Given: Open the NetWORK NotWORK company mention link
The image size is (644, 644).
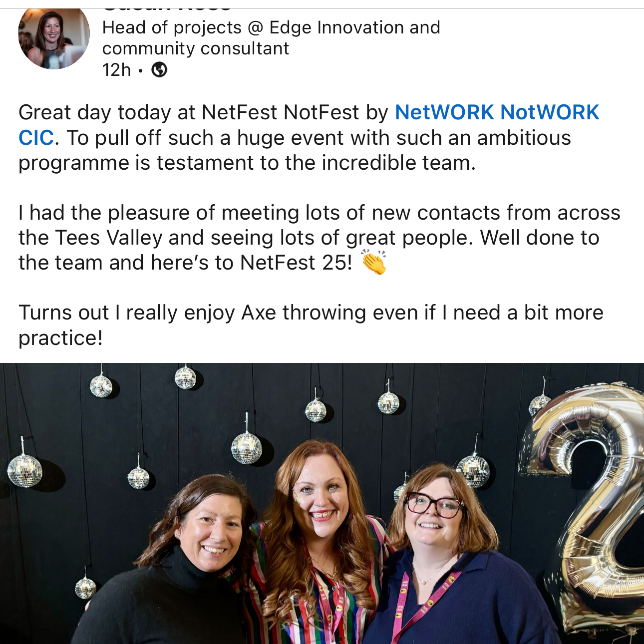Looking at the screenshot, I should coord(497,112).
